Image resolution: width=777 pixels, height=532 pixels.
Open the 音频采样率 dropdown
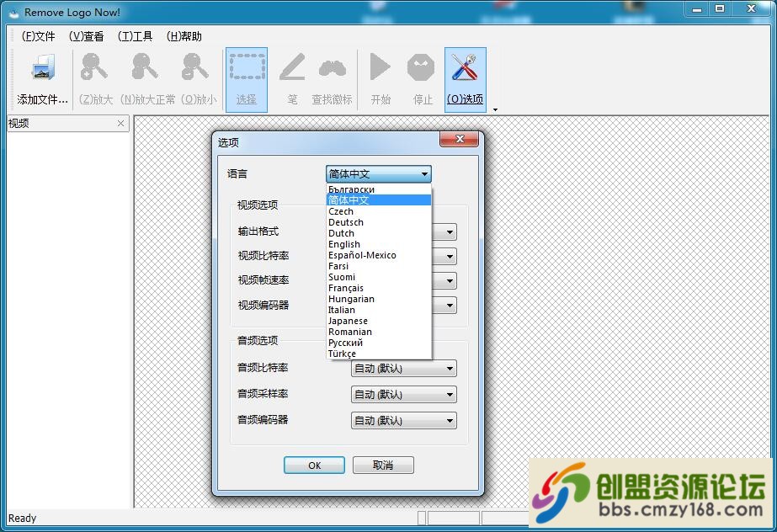(x=404, y=395)
